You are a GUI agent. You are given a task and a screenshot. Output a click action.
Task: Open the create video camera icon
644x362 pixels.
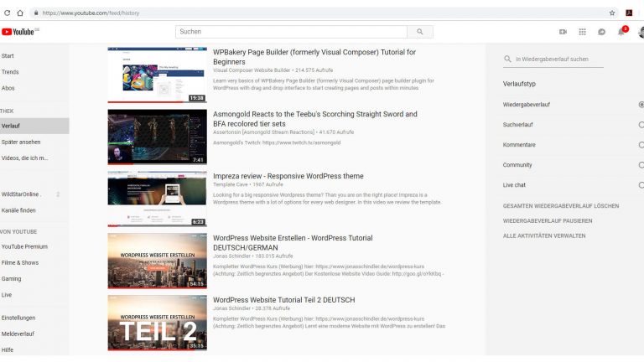click(x=563, y=32)
